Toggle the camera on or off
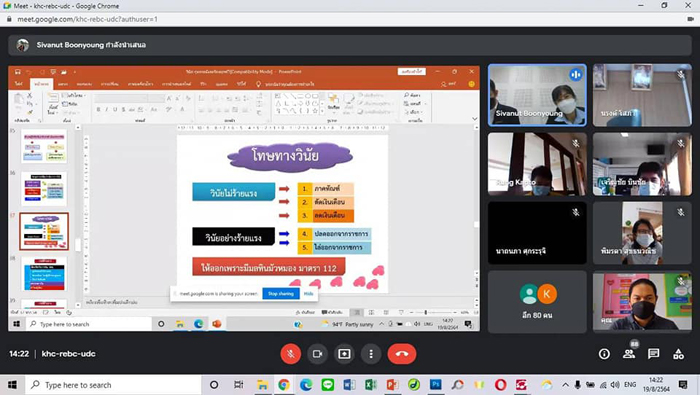 317,354
